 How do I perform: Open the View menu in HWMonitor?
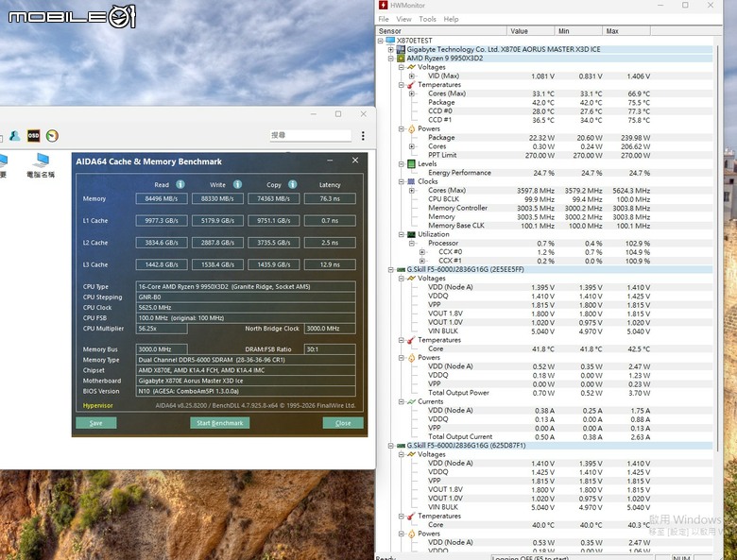point(403,19)
